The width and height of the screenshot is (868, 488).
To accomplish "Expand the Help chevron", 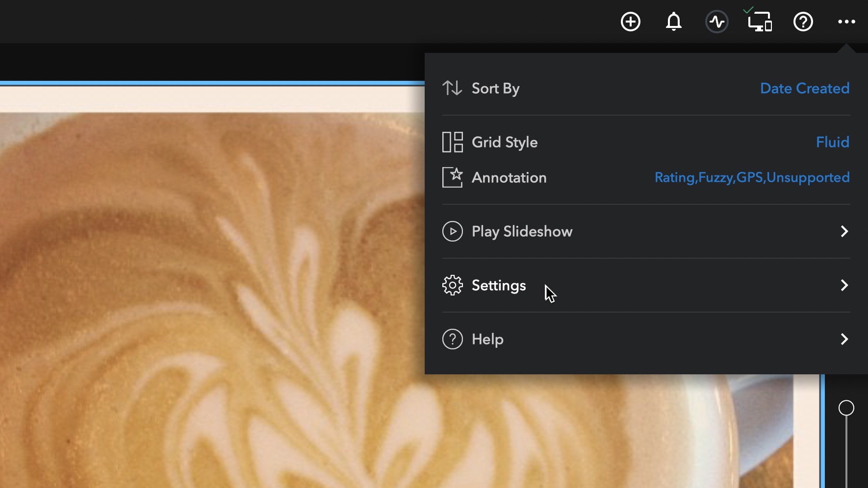I will pos(844,339).
